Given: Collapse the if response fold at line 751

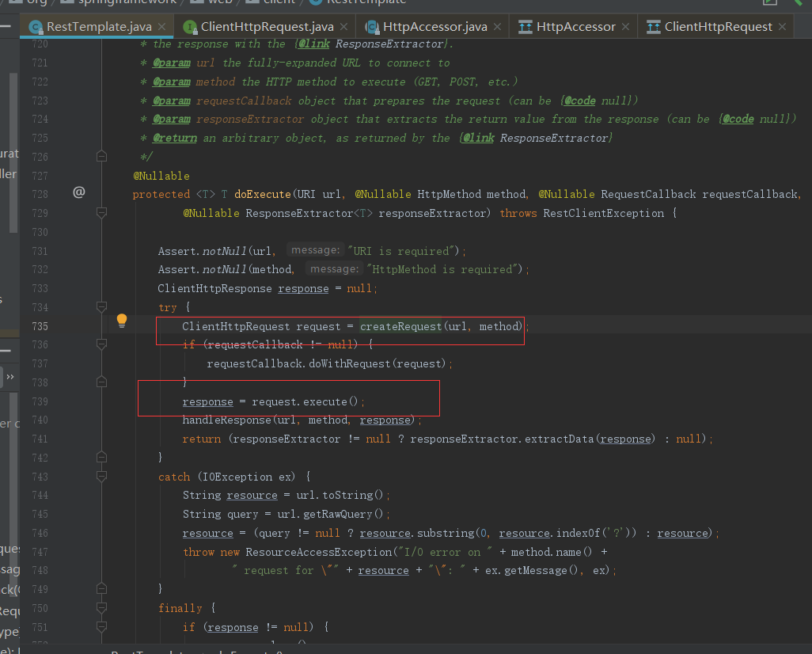Looking at the screenshot, I should [102, 626].
